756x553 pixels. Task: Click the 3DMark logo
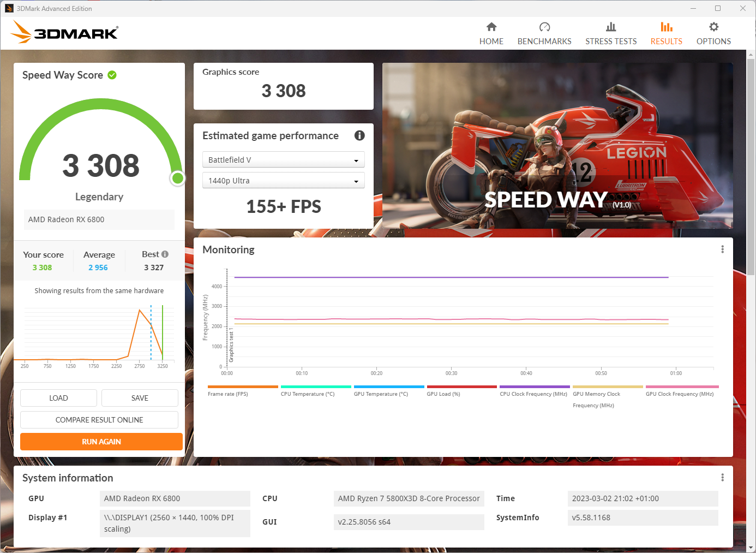pyautogui.click(x=64, y=32)
